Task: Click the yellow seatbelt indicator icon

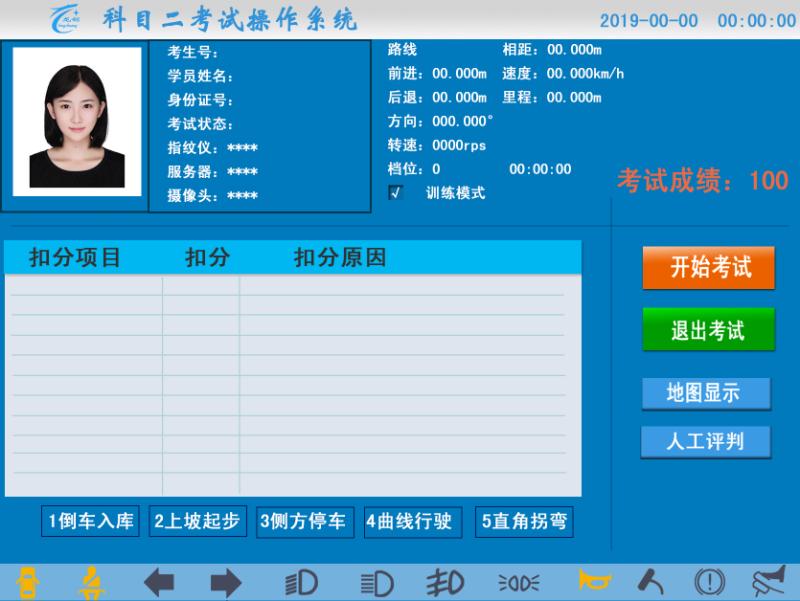Action: 92,582
